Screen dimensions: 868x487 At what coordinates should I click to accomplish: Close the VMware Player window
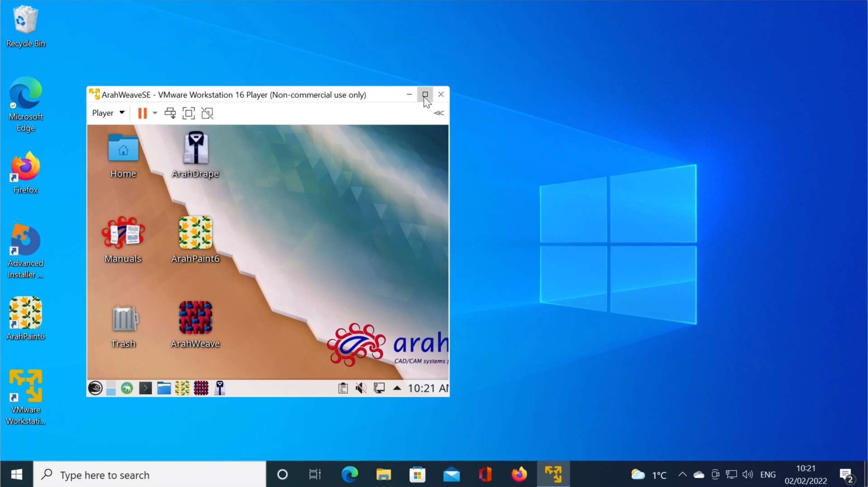click(x=441, y=95)
